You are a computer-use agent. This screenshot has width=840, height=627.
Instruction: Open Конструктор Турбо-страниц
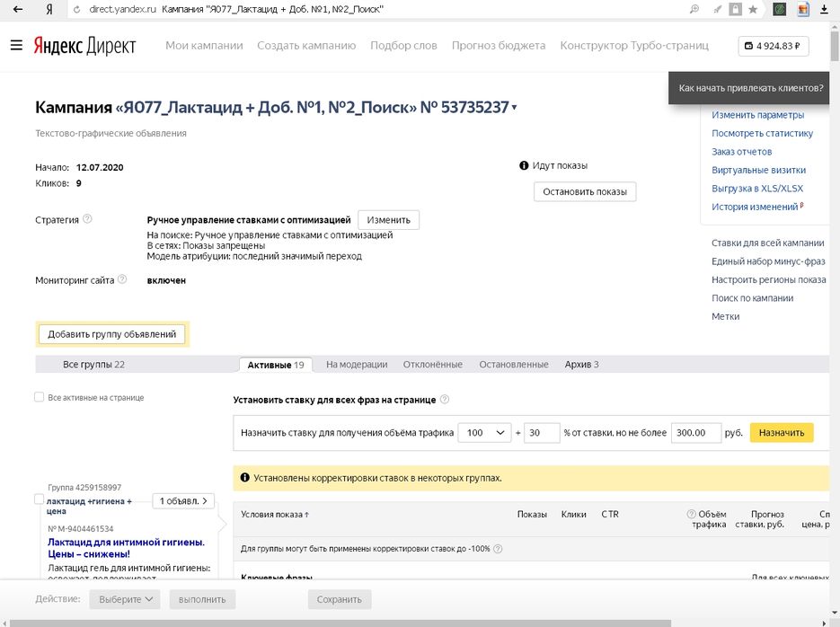634,46
